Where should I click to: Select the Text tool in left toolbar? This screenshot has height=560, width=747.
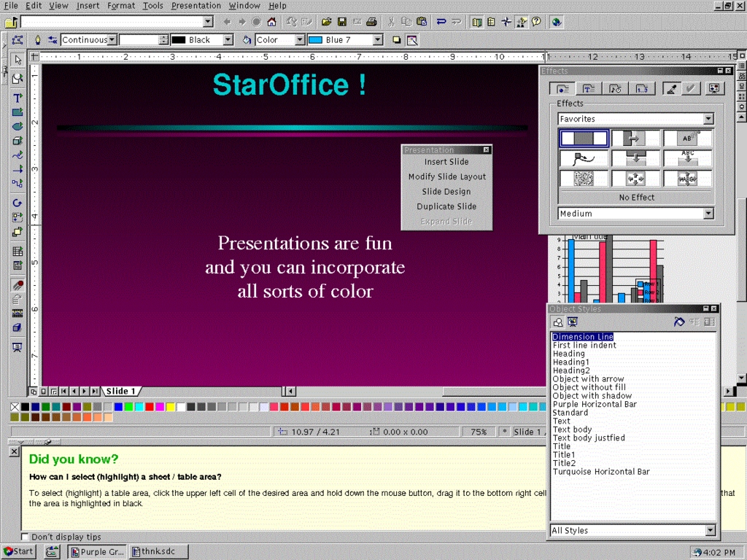(x=18, y=97)
